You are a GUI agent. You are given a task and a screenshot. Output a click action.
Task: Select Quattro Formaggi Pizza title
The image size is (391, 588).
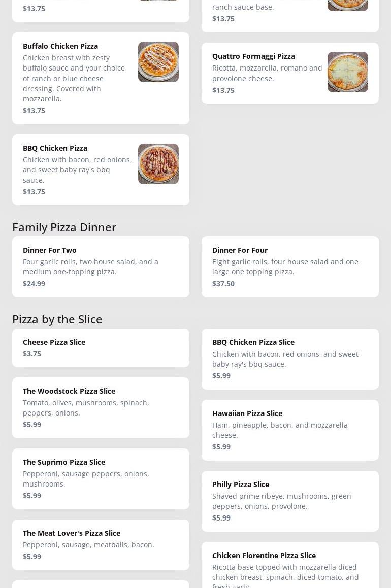click(253, 56)
